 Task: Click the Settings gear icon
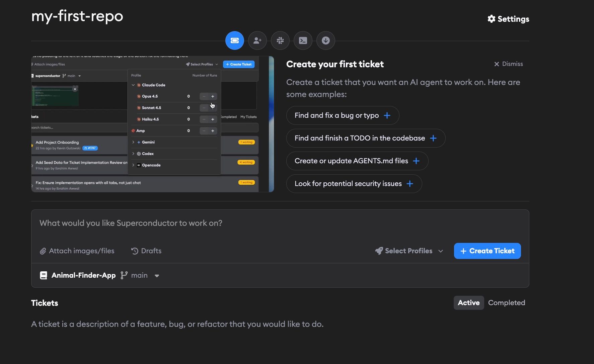491,19
